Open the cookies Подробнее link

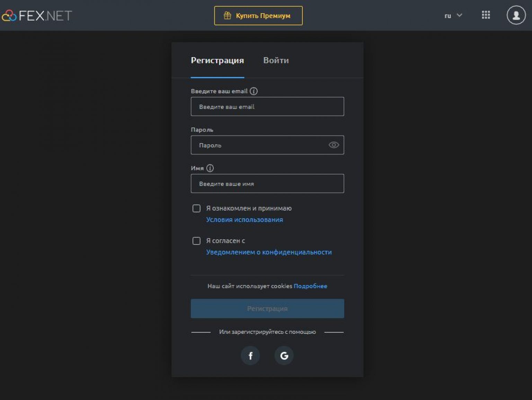[310, 286]
